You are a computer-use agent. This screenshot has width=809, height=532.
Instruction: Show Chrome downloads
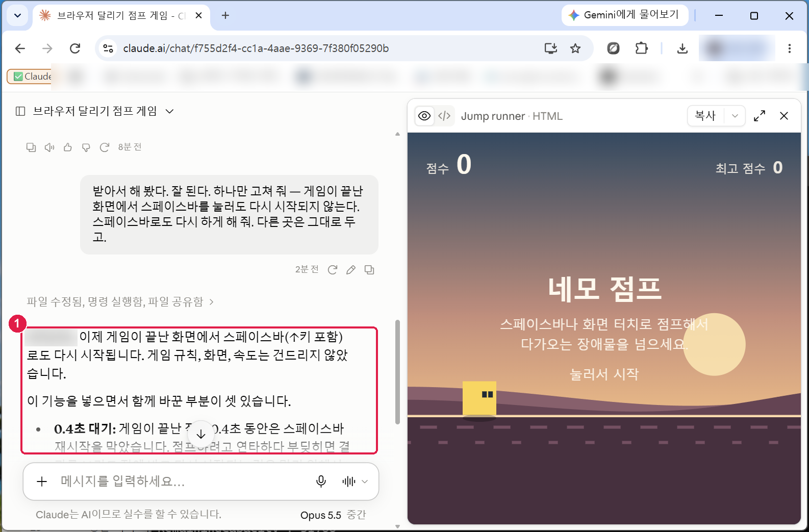pos(682,48)
